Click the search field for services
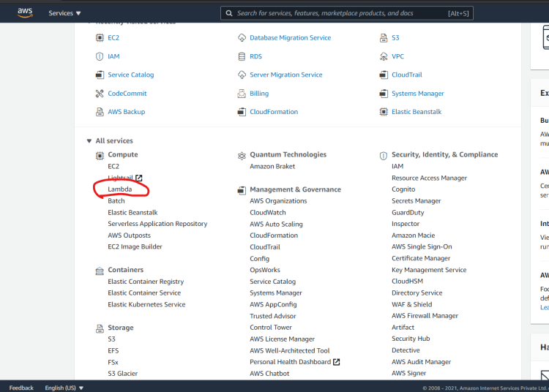The height and width of the screenshot is (392, 549). pos(347,13)
